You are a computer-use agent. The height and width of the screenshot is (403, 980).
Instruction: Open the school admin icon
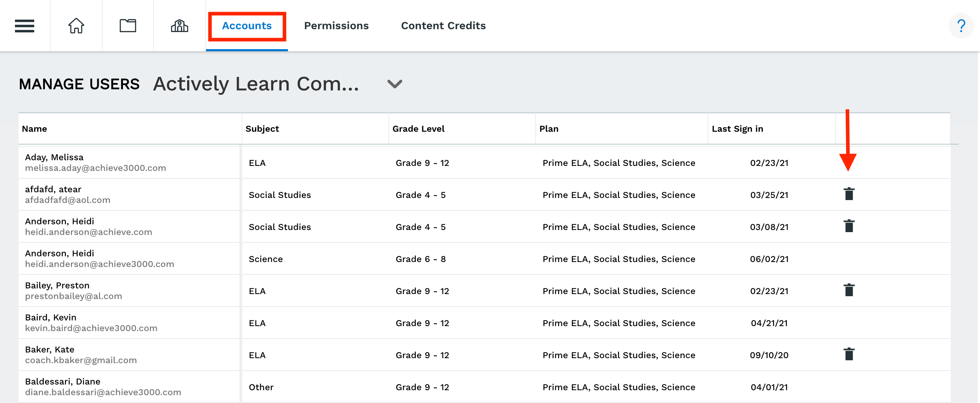coord(180,26)
